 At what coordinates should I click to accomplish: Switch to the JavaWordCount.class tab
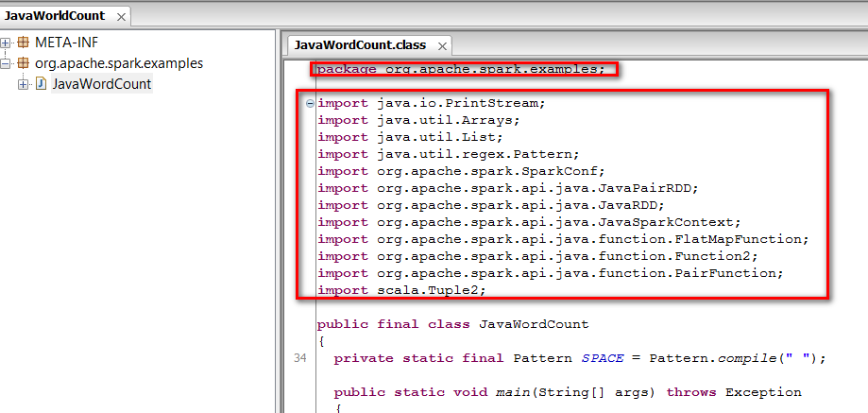[x=361, y=44]
